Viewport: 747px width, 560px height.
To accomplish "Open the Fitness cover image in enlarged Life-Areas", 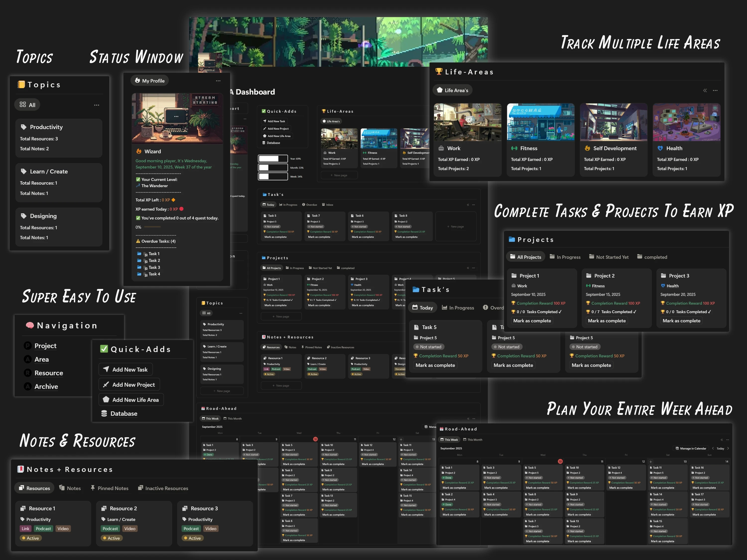I will [541, 122].
